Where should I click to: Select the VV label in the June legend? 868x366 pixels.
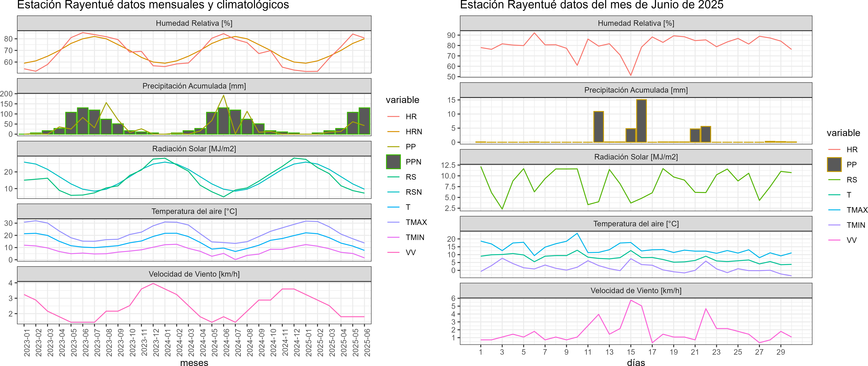coord(851,240)
